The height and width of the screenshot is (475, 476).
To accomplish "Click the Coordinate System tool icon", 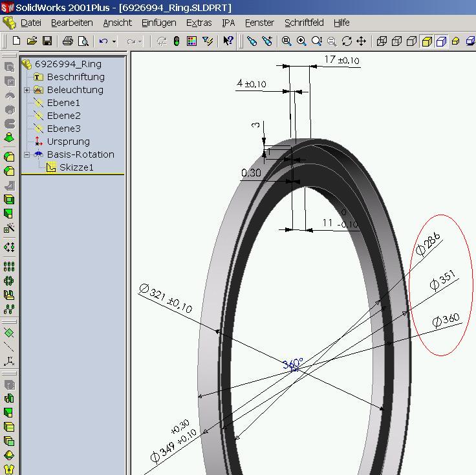I will click(9, 362).
